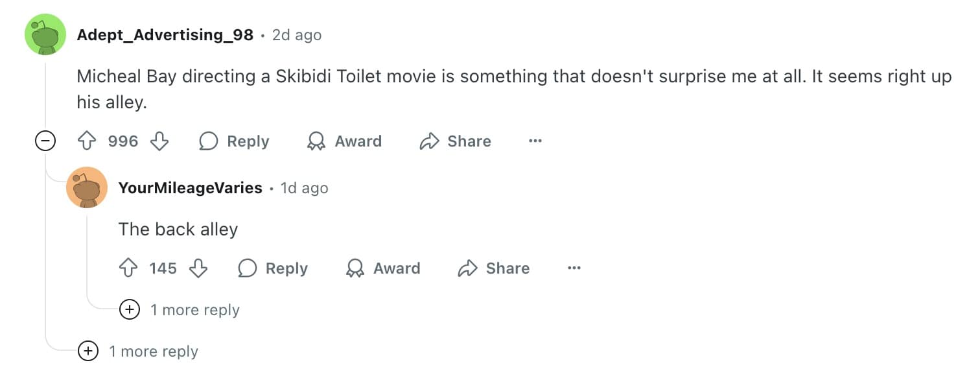Collapse Adept_Advertising_98's comment thread
Image resolution: width=980 pixels, height=380 pixels.
click(45, 141)
